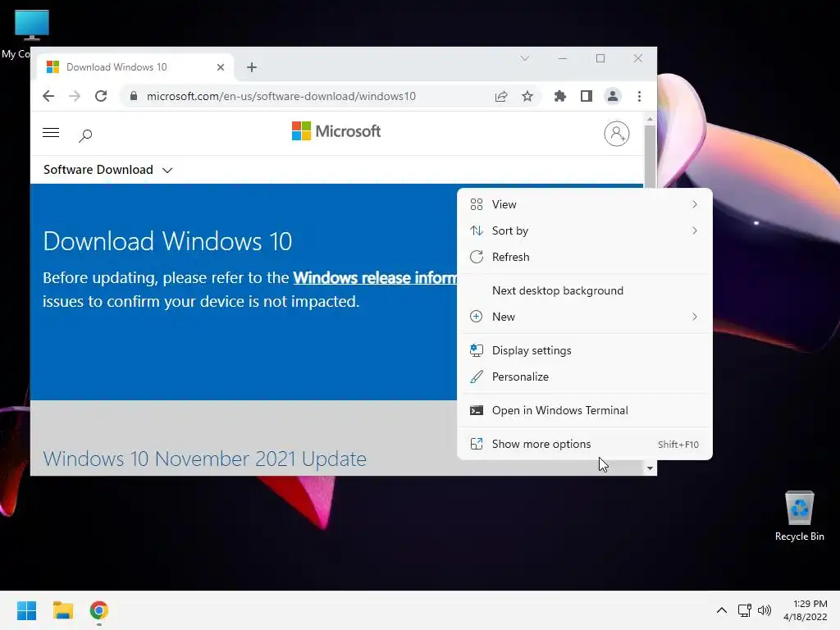Open File Explorer from the taskbar
This screenshot has height=630, width=840.
pos(62,610)
